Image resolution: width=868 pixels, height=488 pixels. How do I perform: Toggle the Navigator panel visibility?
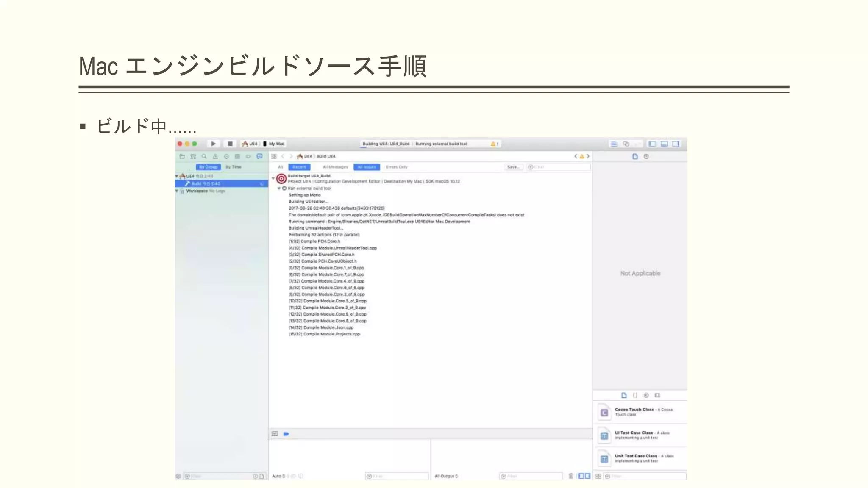pyautogui.click(x=652, y=144)
